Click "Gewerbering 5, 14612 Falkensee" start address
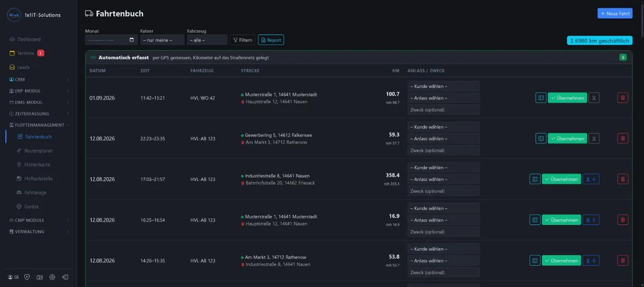 pyautogui.click(x=279, y=135)
